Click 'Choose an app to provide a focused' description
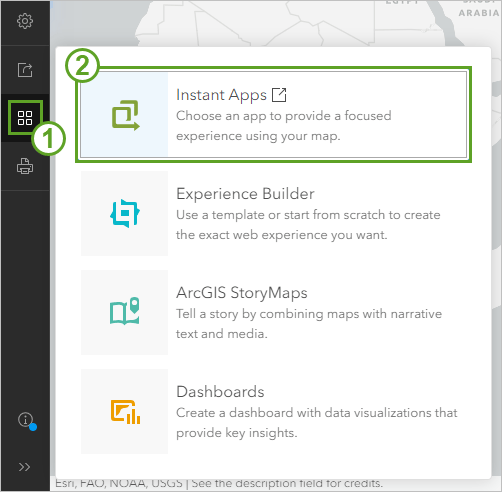The width and height of the screenshot is (502, 492). 284,116
